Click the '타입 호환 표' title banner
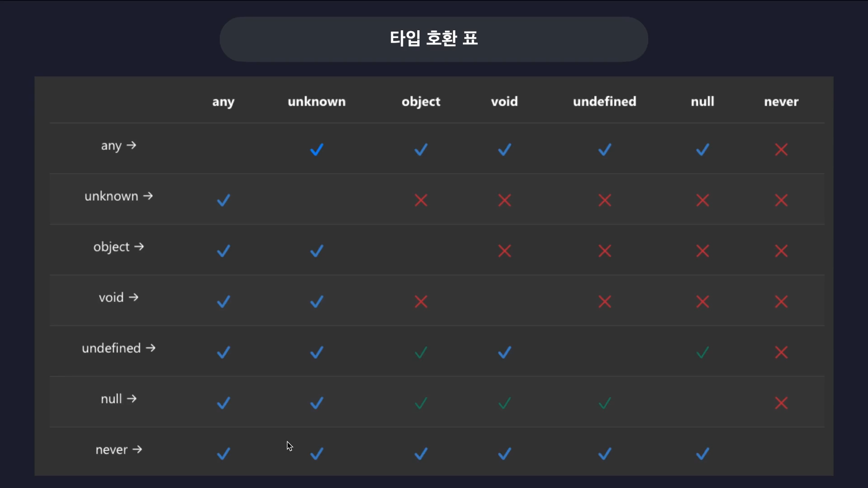The height and width of the screenshot is (488, 868). (434, 39)
